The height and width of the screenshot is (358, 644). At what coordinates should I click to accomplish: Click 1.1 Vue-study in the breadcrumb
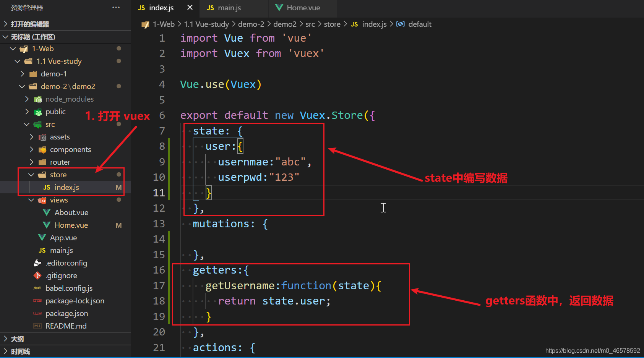206,24
